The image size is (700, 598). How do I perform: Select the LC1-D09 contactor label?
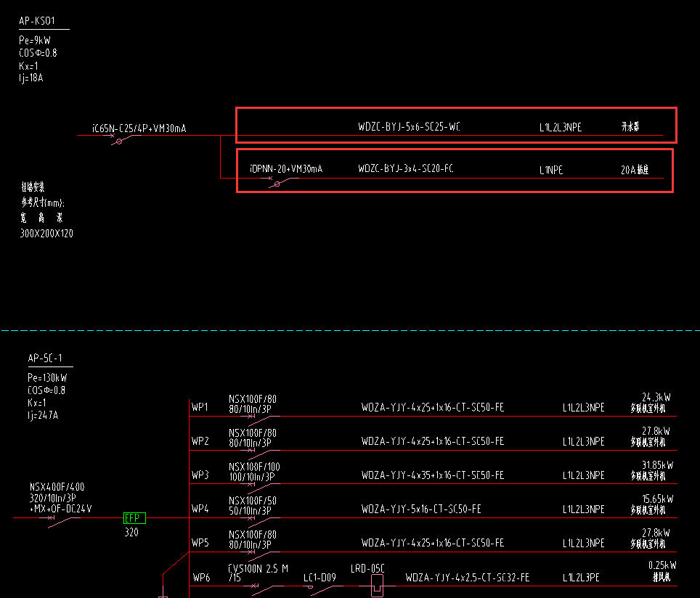(x=320, y=578)
